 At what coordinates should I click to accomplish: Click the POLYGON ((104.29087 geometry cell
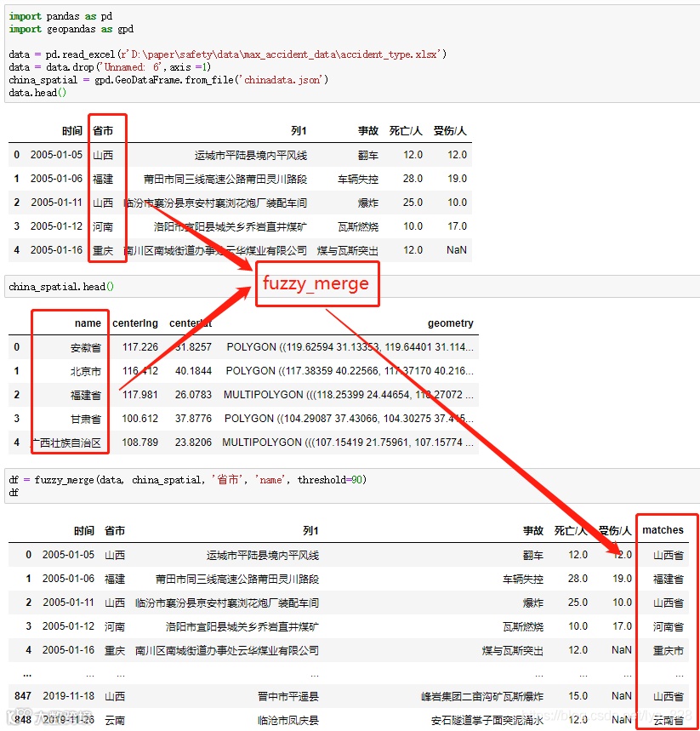coord(349,418)
